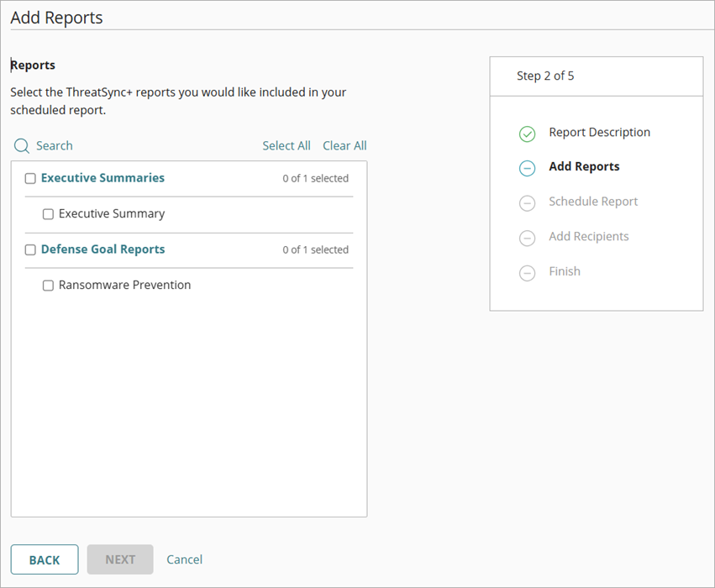
Task: Click the Select All link
Action: (287, 145)
